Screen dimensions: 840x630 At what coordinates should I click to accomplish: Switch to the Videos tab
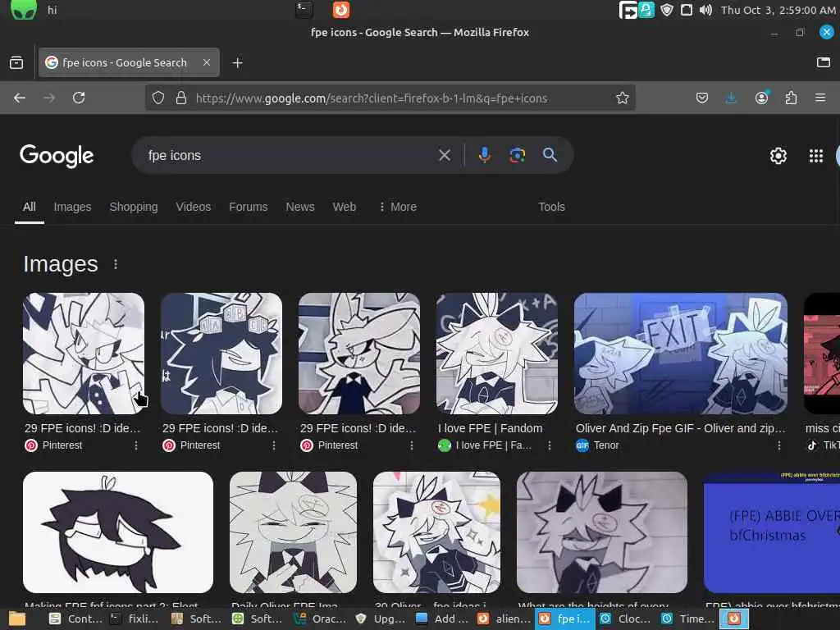[194, 207]
